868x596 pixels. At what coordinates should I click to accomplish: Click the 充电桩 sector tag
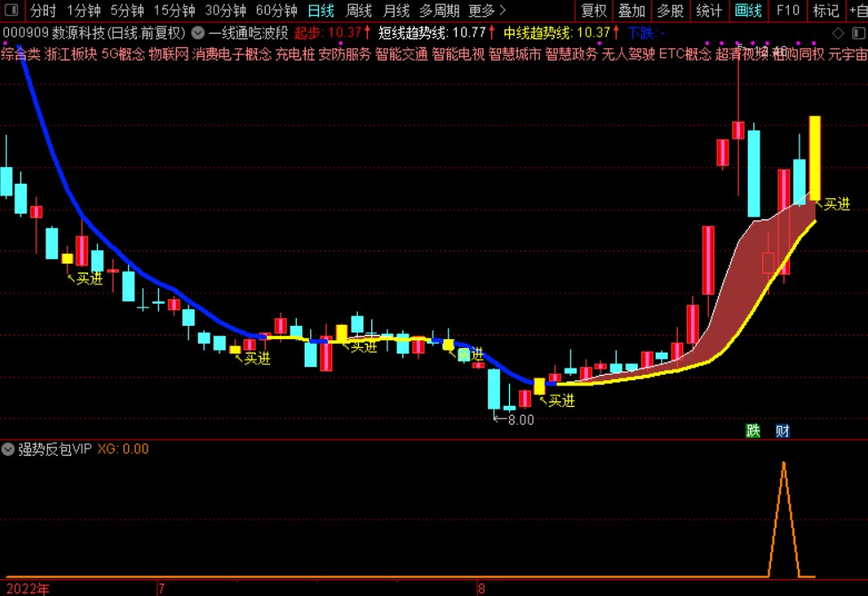[x=295, y=54]
